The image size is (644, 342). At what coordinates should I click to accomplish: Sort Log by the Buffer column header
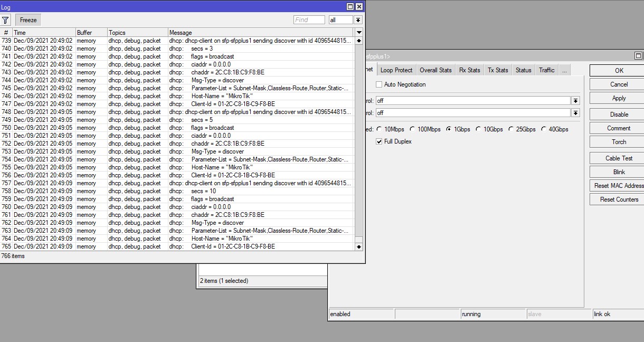tap(91, 33)
